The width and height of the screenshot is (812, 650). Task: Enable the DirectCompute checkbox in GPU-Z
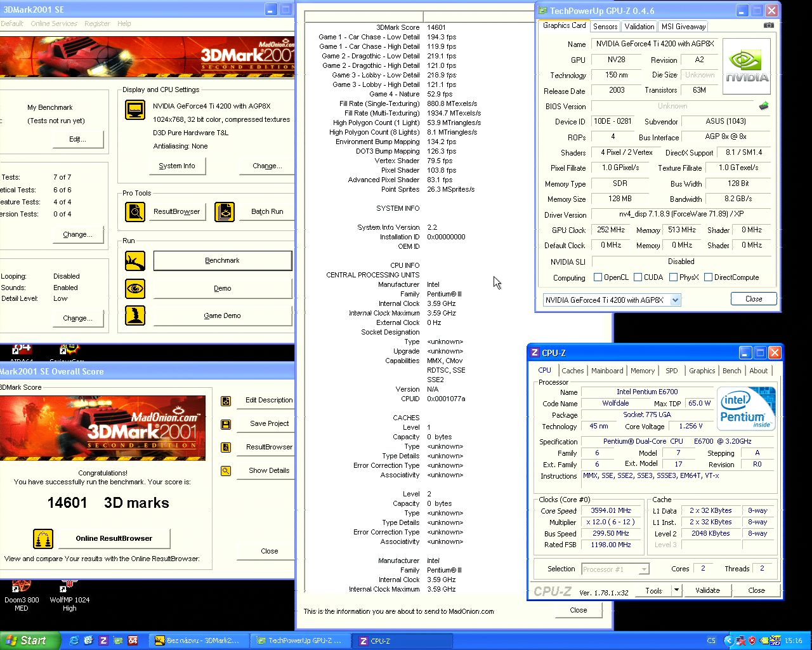708,277
